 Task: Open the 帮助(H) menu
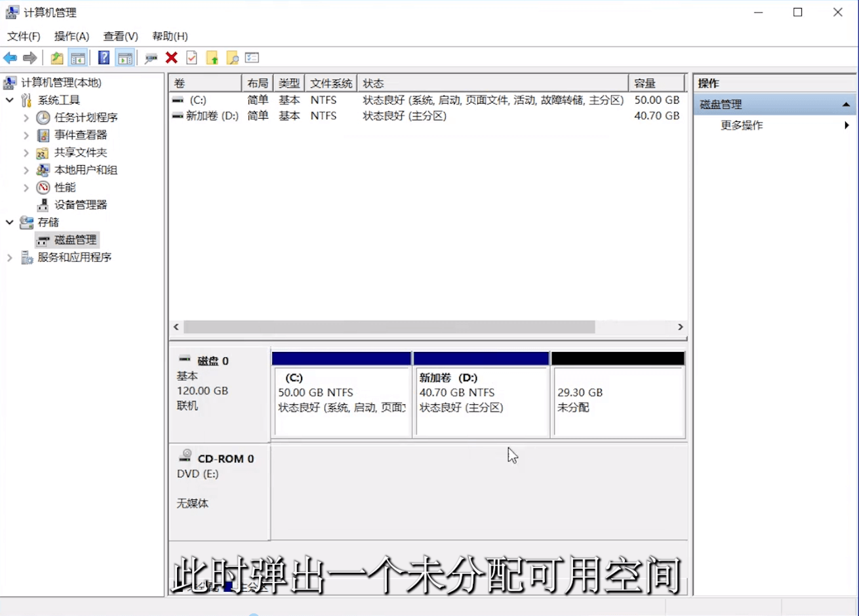(x=170, y=36)
